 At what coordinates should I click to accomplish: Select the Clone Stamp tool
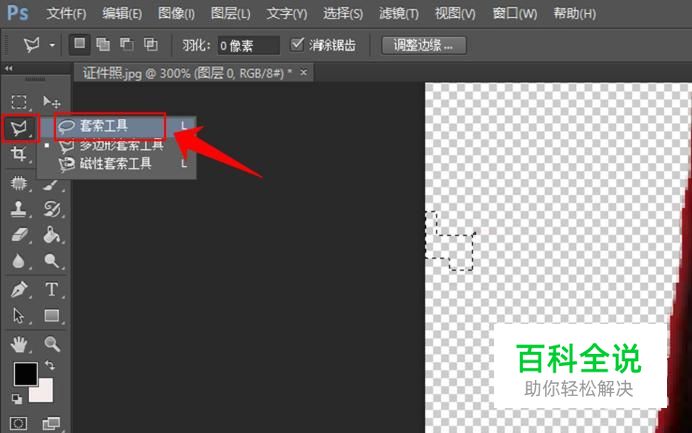click(x=19, y=209)
